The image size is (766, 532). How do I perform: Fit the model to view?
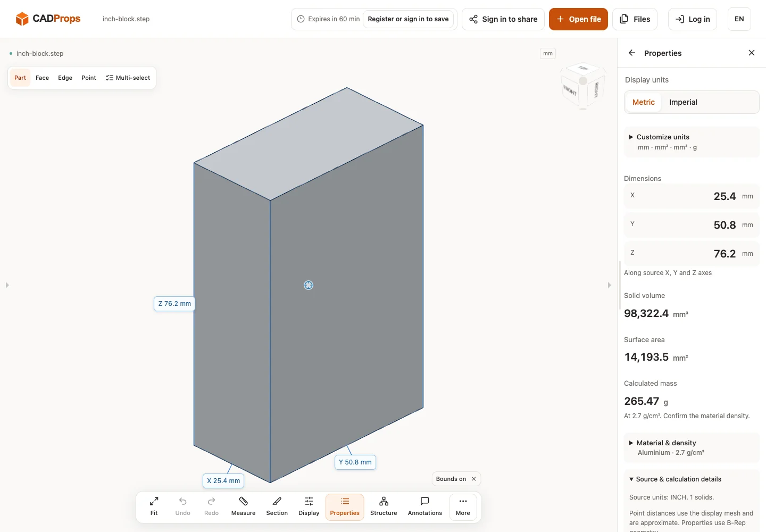pyautogui.click(x=154, y=506)
